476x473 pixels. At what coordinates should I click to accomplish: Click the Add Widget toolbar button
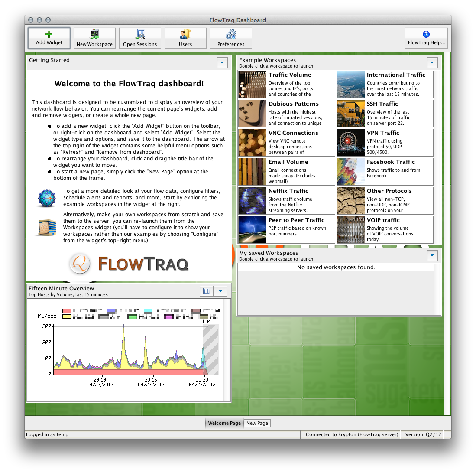pos(49,38)
